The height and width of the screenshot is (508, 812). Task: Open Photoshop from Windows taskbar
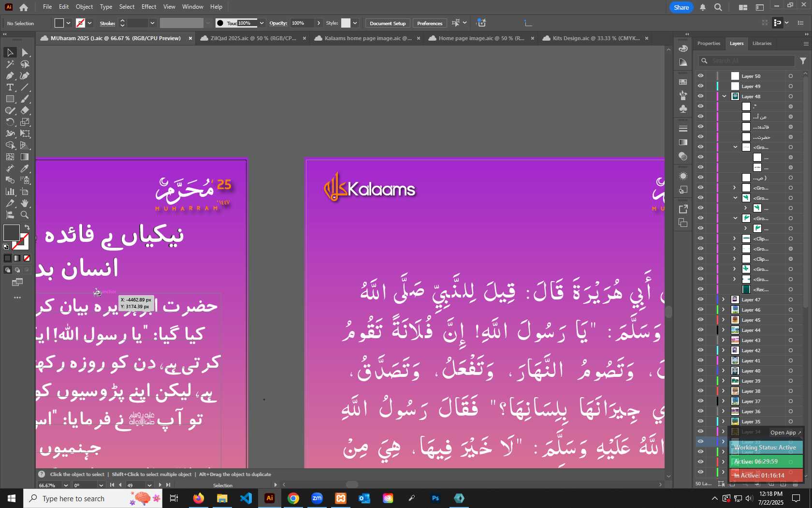435,498
